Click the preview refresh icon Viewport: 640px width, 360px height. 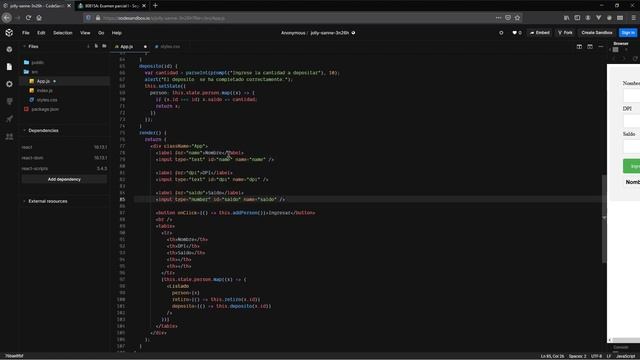635,58
